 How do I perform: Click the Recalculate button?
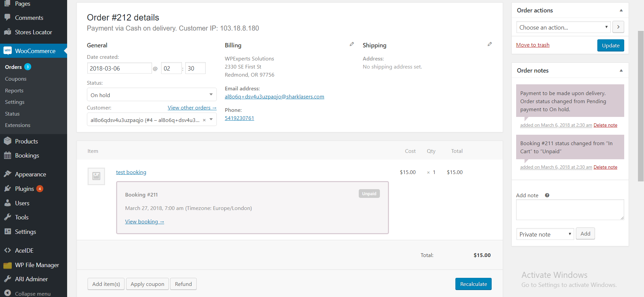[473, 284]
